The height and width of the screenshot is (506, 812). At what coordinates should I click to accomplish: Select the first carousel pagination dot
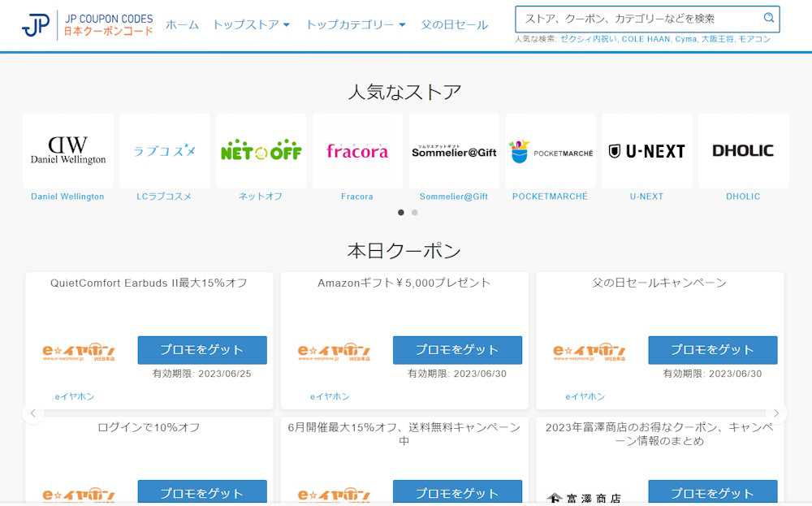click(401, 212)
